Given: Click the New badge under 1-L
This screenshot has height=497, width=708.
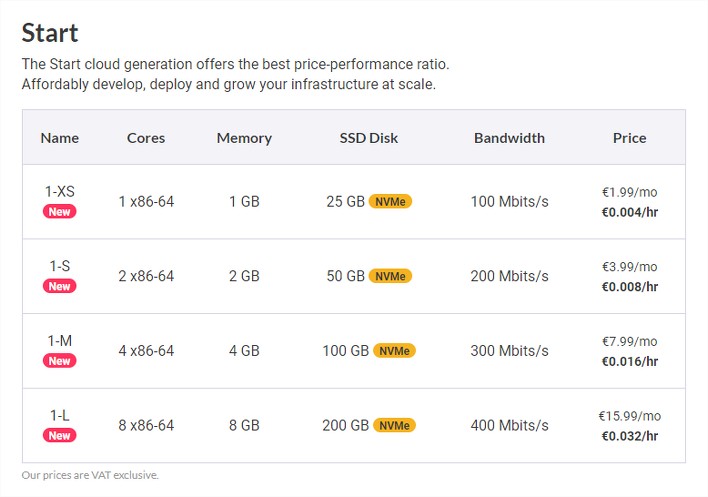Looking at the screenshot, I should tap(60, 436).
